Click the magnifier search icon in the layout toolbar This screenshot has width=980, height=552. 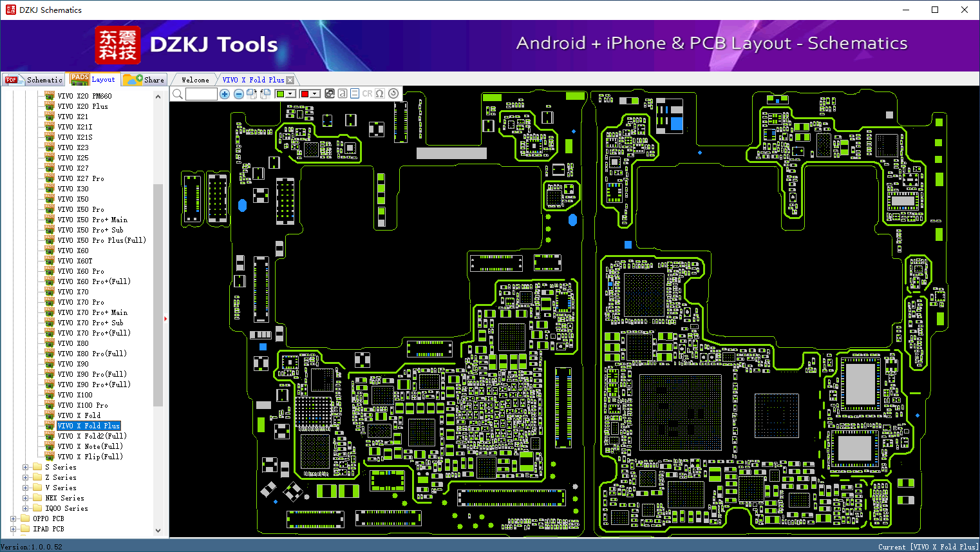[x=178, y=94]
